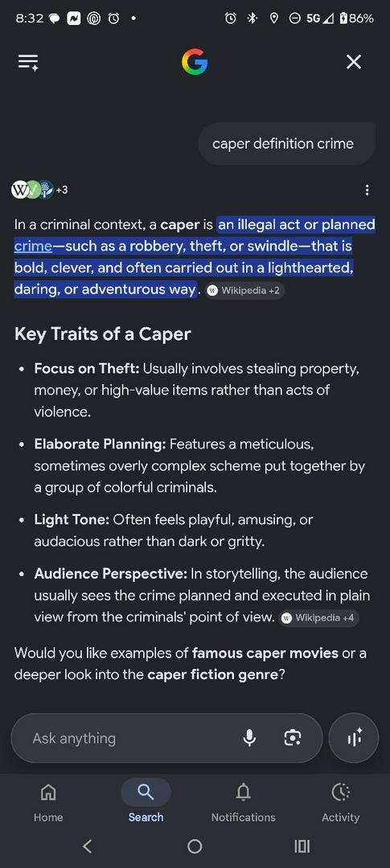390x868 pixels.
Task: Select the Search tab
Action: point(146,801)
